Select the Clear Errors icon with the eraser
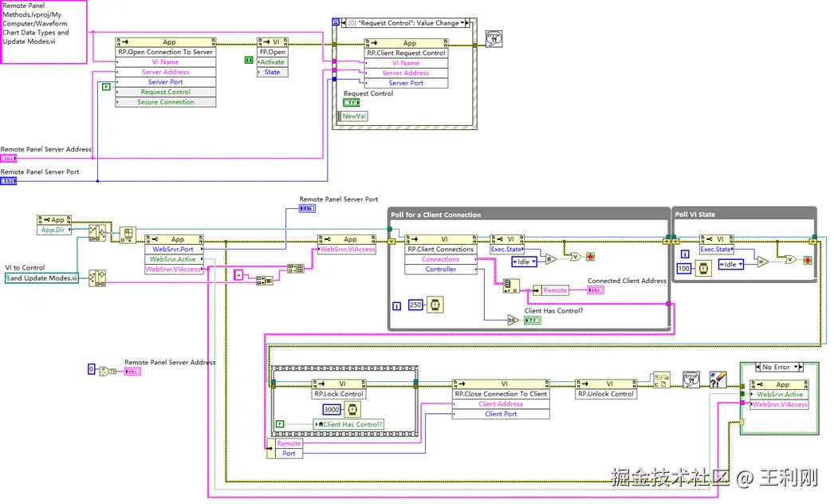This screenshot has width=834, height=504. [x=718, y=380]
